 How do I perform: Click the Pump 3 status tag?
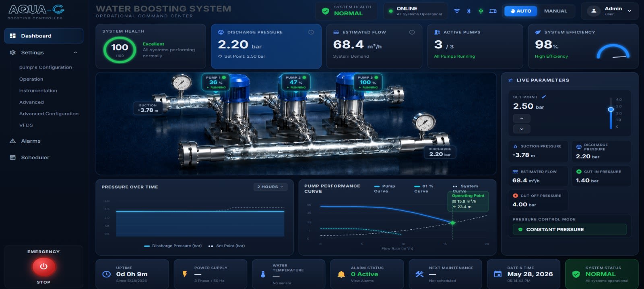pyautogui.click(x=368, y=82)
